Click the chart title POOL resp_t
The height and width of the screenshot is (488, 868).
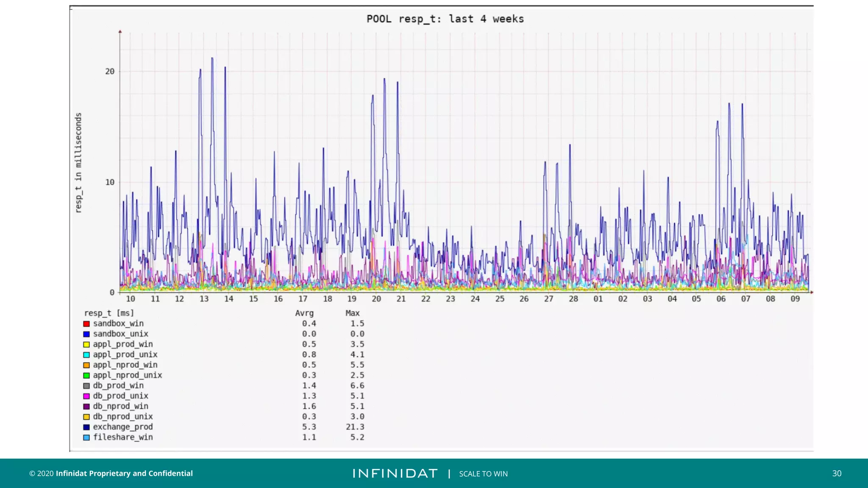[445, 19]
